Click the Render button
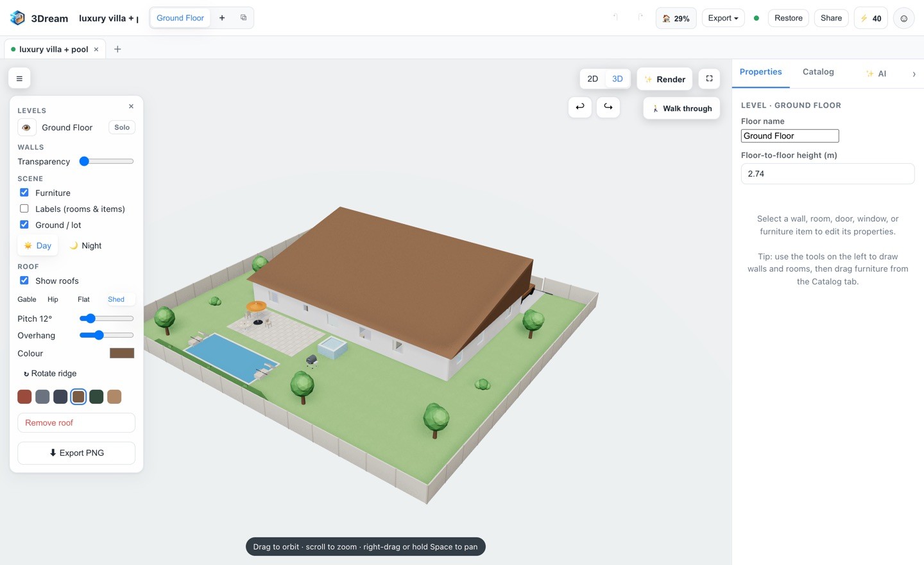The image size is (924, 565). (x=665, y=79)
